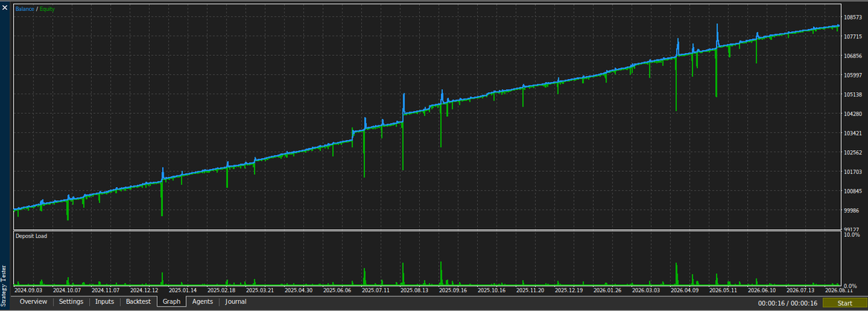Click the 107715 axis value
Screen dimensions: 868x311
853,36
